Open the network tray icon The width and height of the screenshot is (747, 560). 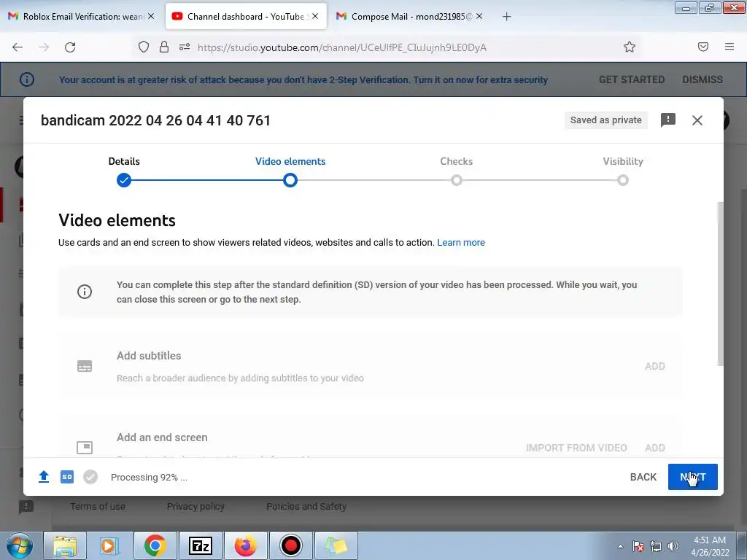656,546
